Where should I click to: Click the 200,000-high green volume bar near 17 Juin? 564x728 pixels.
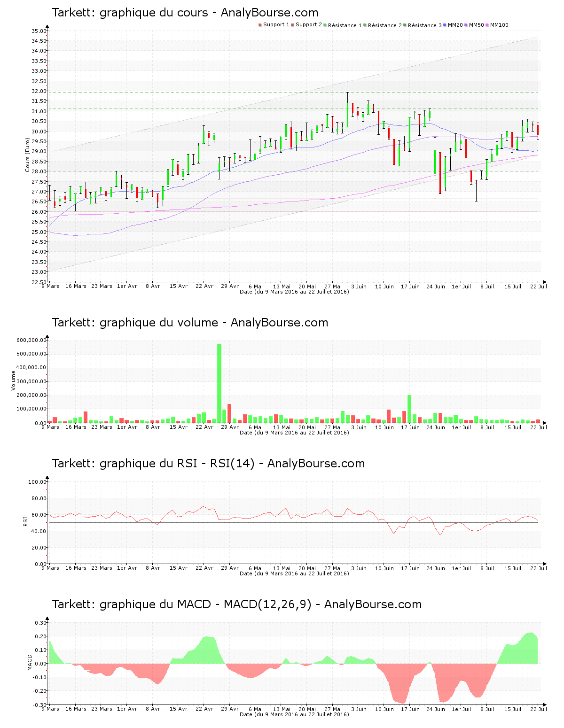click(x=409, y=409)
